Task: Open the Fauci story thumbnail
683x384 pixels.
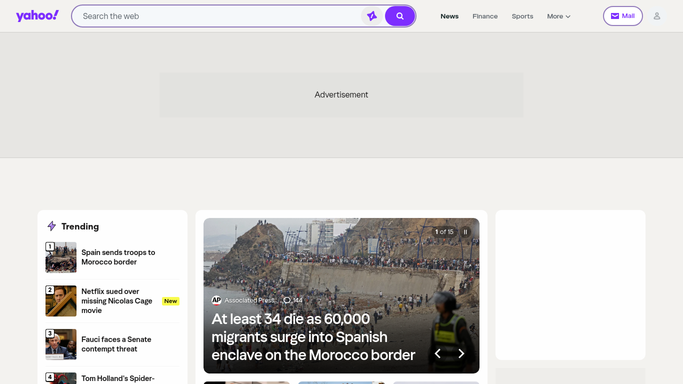Action: 61,344
